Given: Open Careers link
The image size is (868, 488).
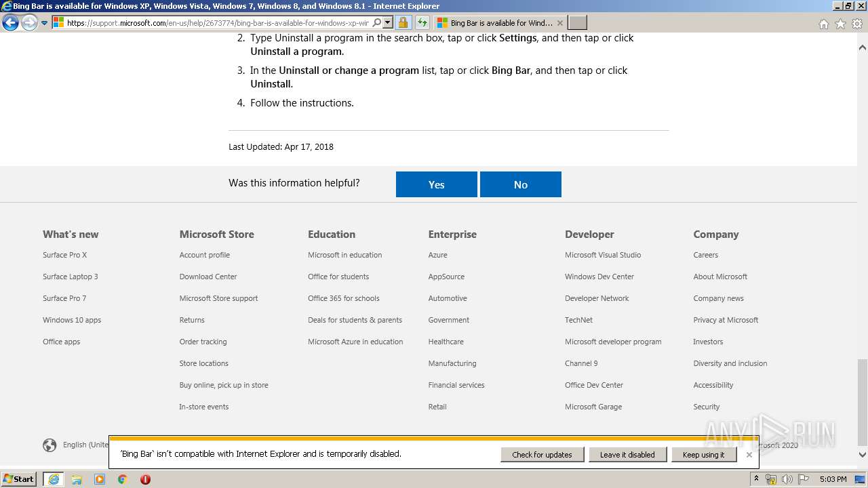Looking at the screenshot, I should pos(706,255).
